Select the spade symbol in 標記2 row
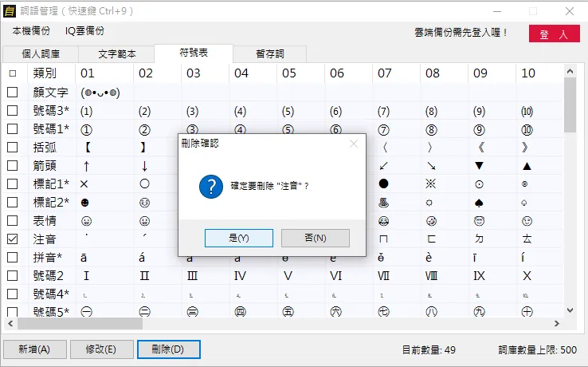This screenshot has height=367, width=588. (478, 202)
